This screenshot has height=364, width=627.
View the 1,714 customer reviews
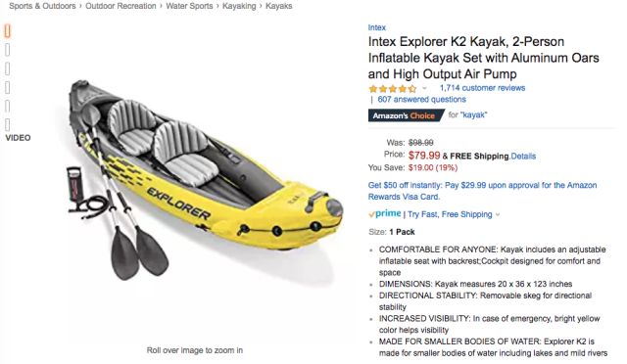[482, 88]
